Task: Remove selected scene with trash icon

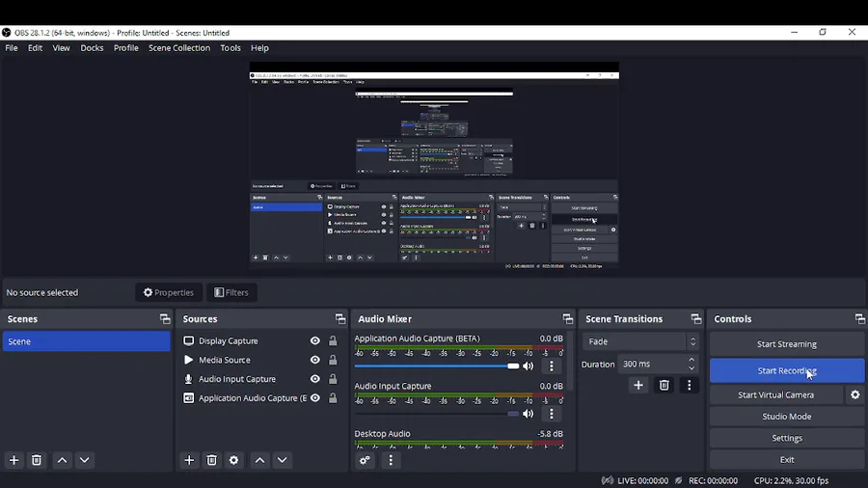Action: [37, 460]
